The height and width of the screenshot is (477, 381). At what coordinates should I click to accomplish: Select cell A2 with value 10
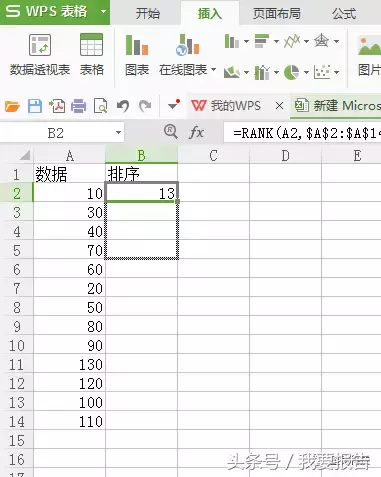coord(69,193)
